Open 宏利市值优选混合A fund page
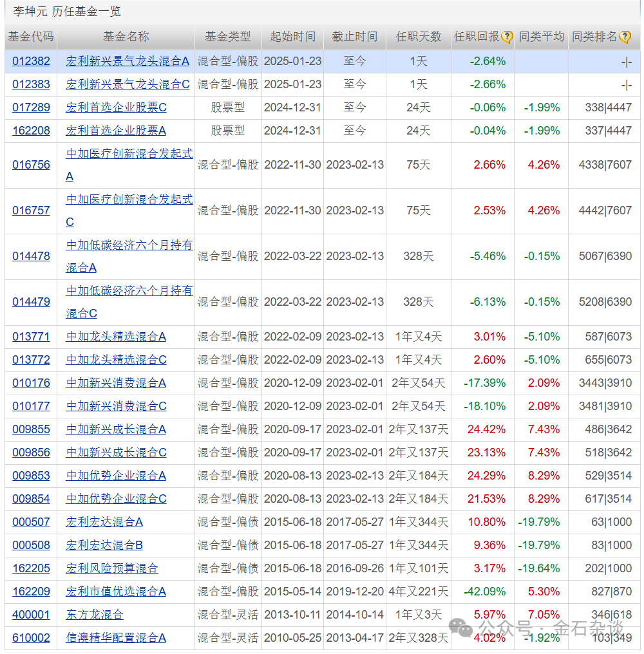644x654 pixels. tap(116, 592)
